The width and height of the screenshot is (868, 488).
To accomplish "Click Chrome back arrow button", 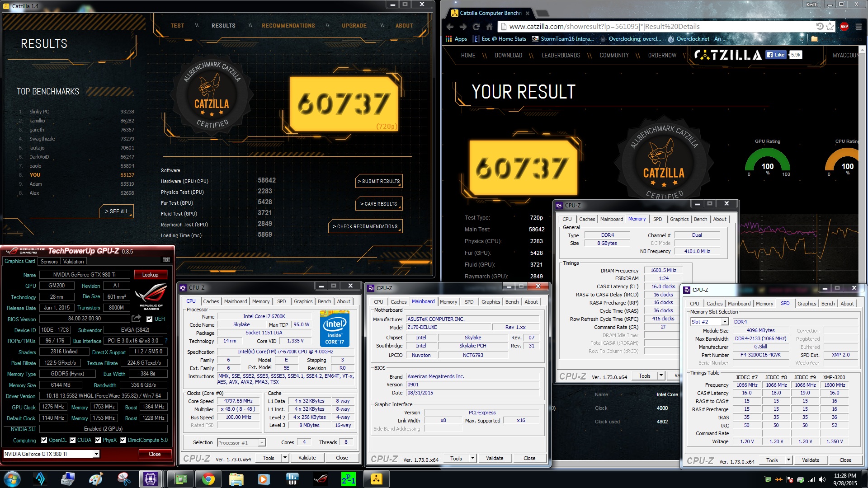I will coord(450,27).
